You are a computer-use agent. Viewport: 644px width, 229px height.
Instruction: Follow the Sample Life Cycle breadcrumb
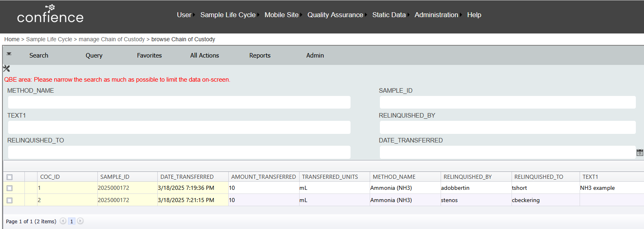tap(49, 39)
